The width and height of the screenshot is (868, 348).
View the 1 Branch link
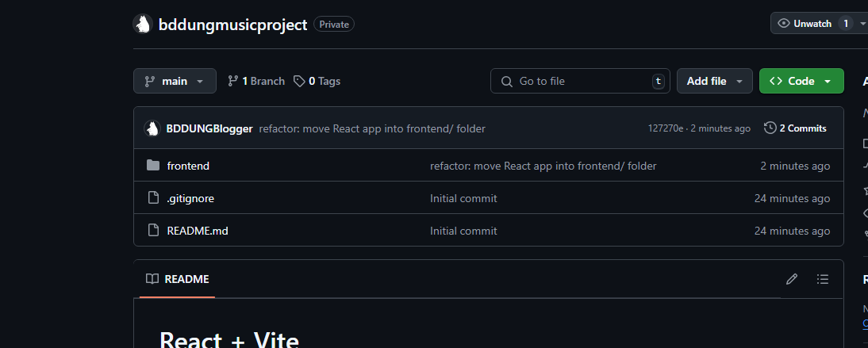[x=255, y=82]
